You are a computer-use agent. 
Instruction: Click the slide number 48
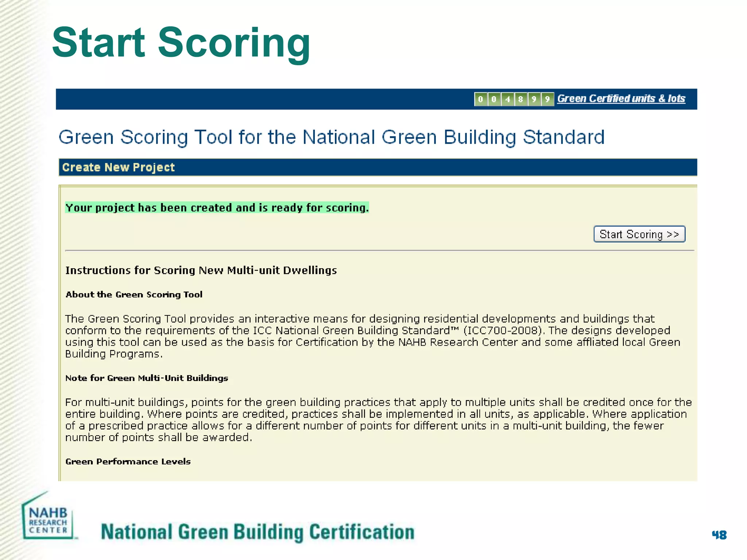tap(719, 535)
